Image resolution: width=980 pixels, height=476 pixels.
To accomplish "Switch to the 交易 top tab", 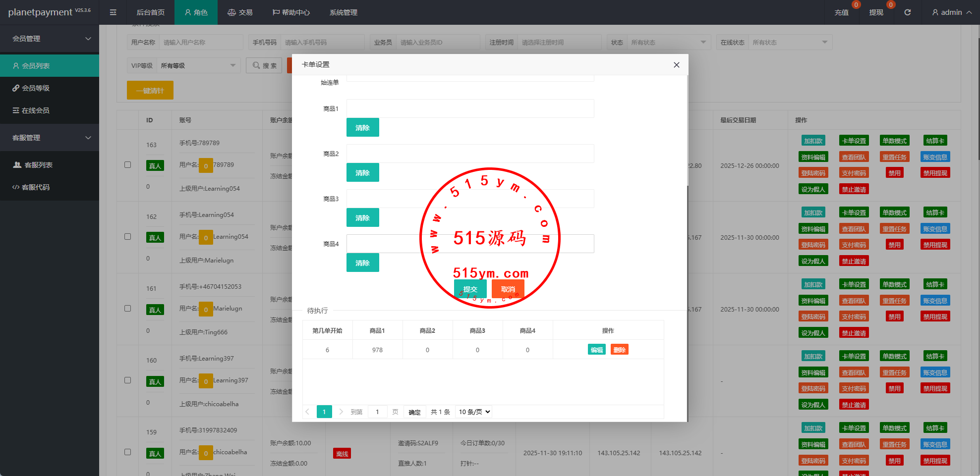I will [x=240, y=12].
